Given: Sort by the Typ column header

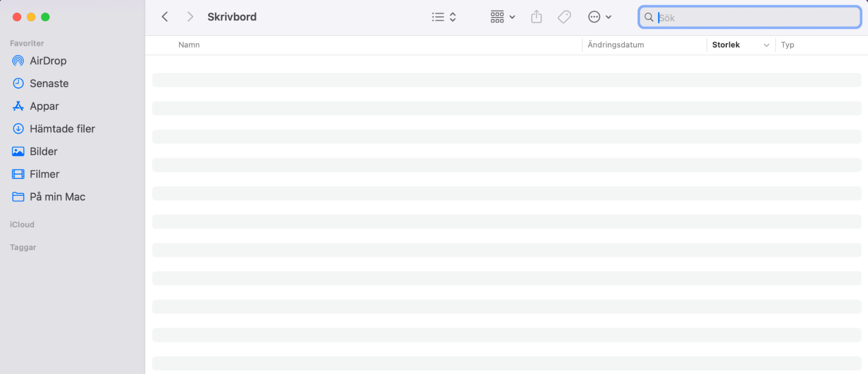Looking at the screenshot, I should coord(787,45).
